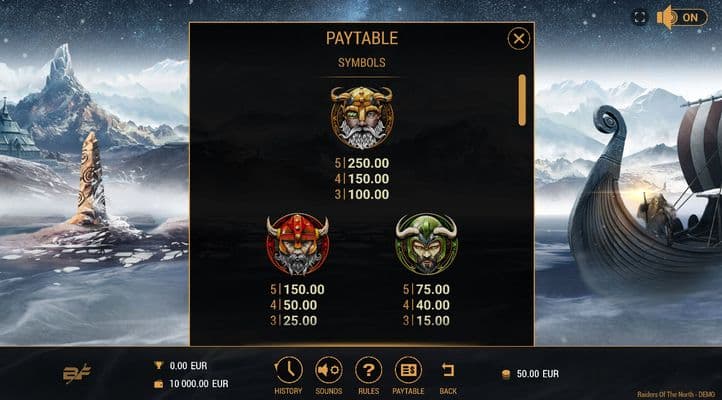Close the Paytable panel
722x400 pixels.
[x=519, y=39]
